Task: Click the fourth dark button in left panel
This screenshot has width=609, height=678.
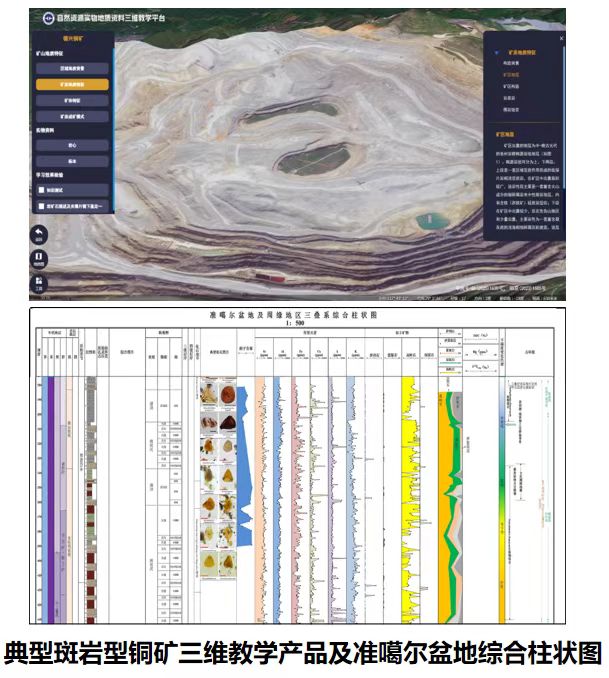Action: coord(72,118)
